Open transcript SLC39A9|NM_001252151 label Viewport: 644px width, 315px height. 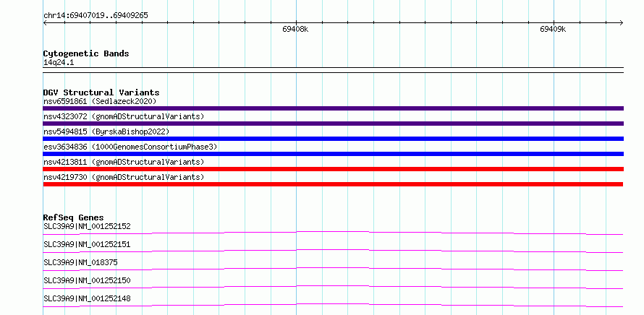(87, 244)
